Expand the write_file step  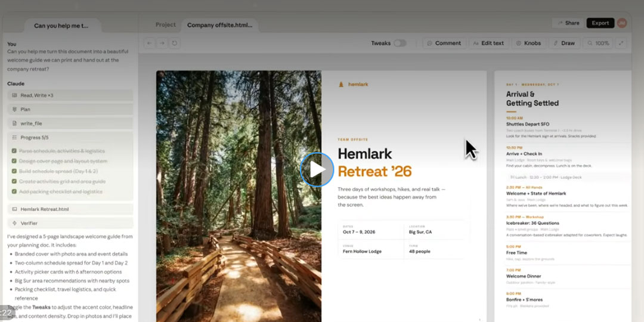[x=70, y=123]
